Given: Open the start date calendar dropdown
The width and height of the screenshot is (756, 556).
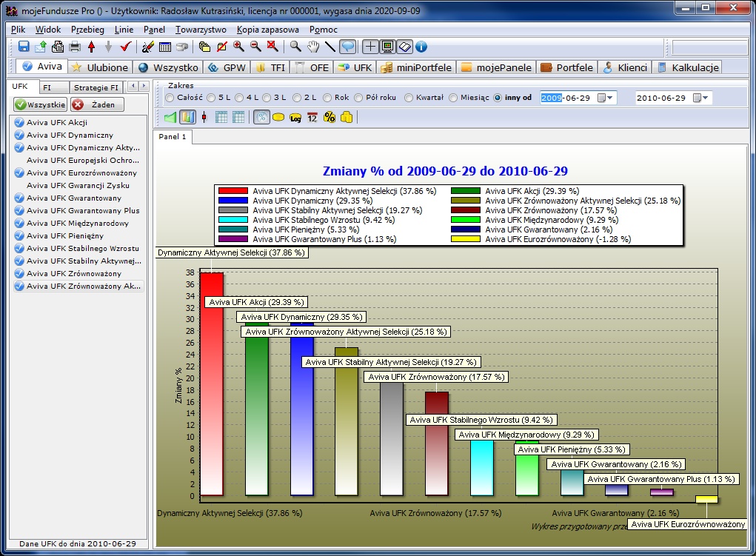Looking at the screenshot, I should (605, 98).
